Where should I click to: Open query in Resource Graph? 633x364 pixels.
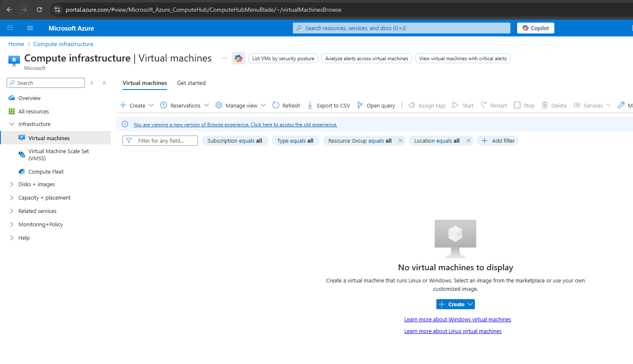coord(376,105)
